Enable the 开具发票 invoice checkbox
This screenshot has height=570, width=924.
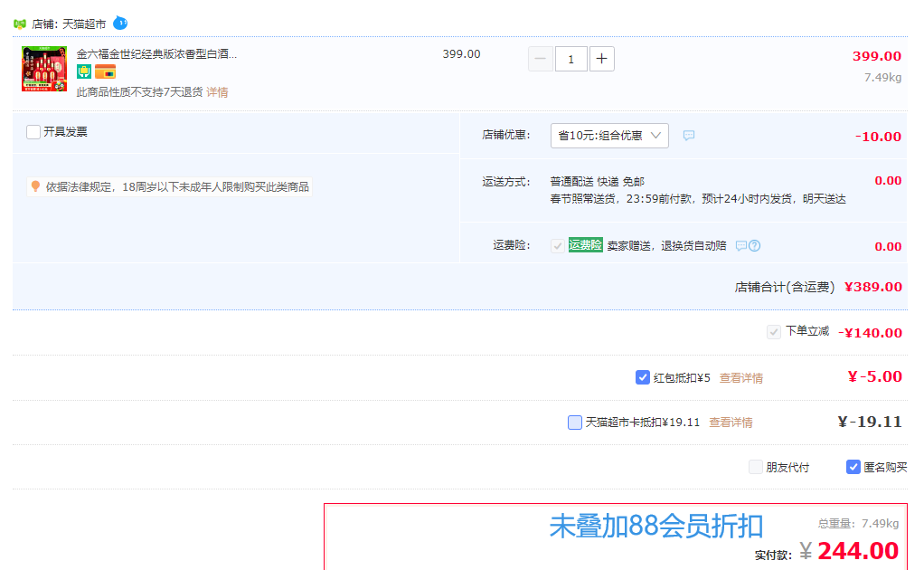coord(33,132)
